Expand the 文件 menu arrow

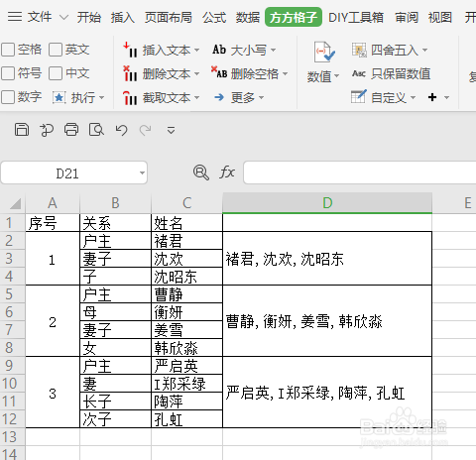click(x=63, y=17)
